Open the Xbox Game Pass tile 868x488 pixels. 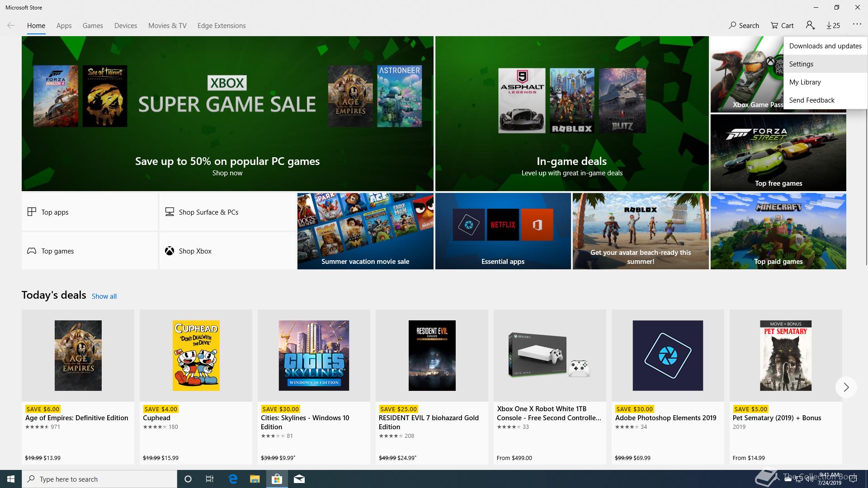(747, 75)
